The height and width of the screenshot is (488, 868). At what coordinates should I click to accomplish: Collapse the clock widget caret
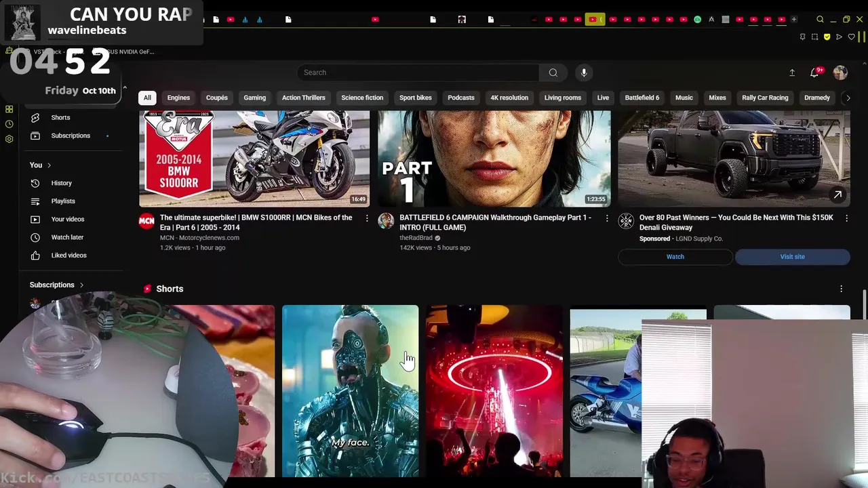click(x=124, y=89)
